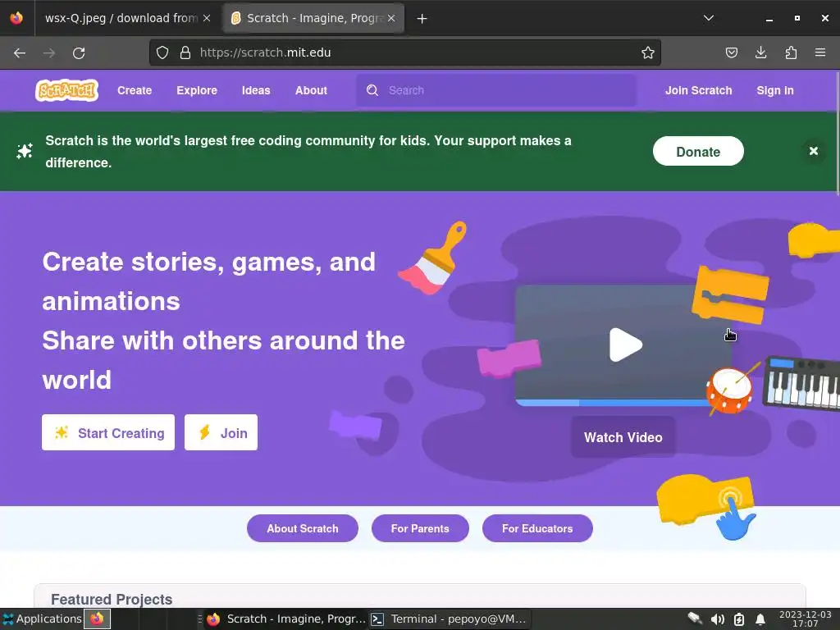This screenshot has width=840, height=630.
Task: Open the Extensions puzzle icon
Action: (x=791, y=52)
